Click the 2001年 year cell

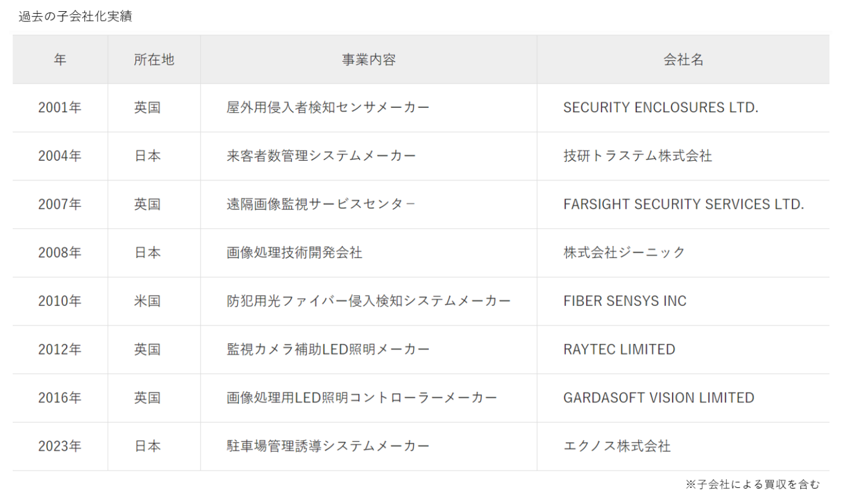click(60, 107)
